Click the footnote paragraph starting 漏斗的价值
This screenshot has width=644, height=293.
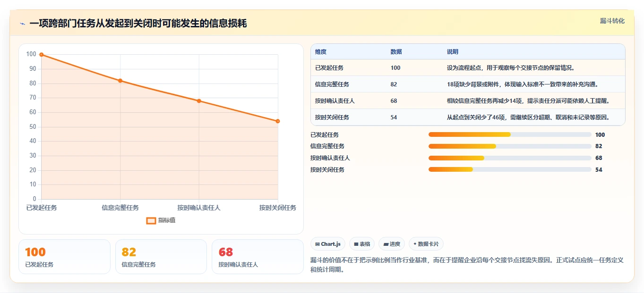(x=467, y=265)
